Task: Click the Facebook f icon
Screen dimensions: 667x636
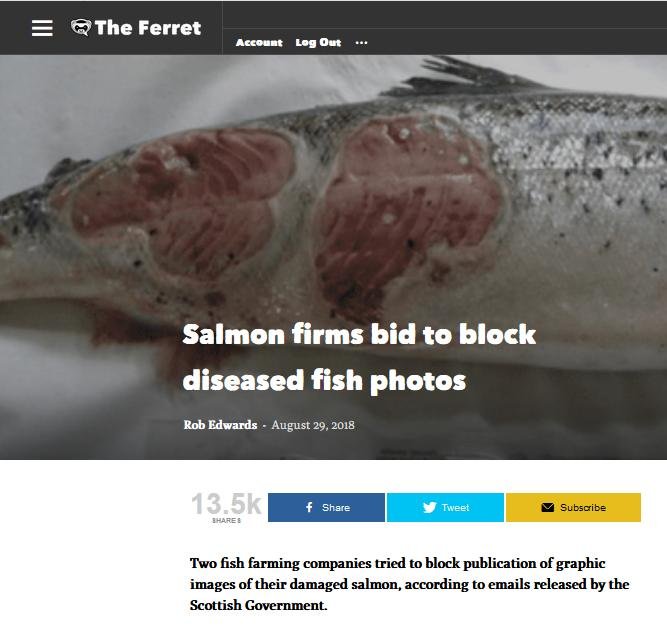Action: [x=309, y=507]
